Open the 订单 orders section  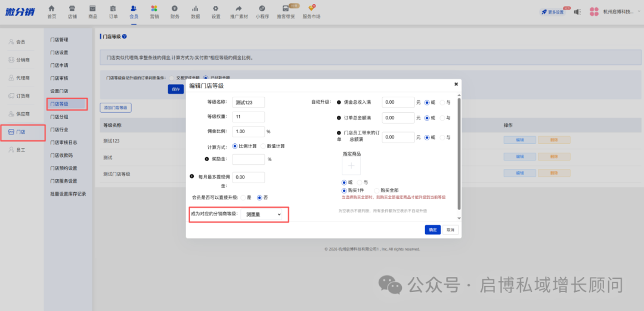coord(113,12)
